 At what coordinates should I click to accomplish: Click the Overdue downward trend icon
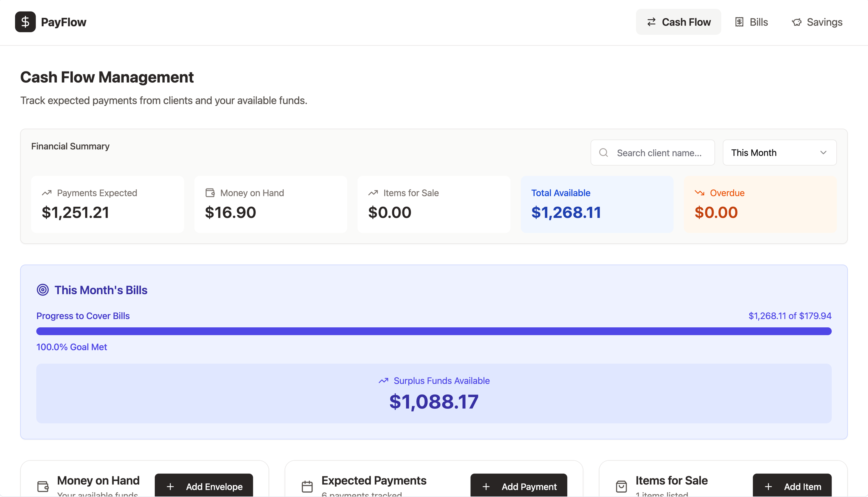(699, 193)
